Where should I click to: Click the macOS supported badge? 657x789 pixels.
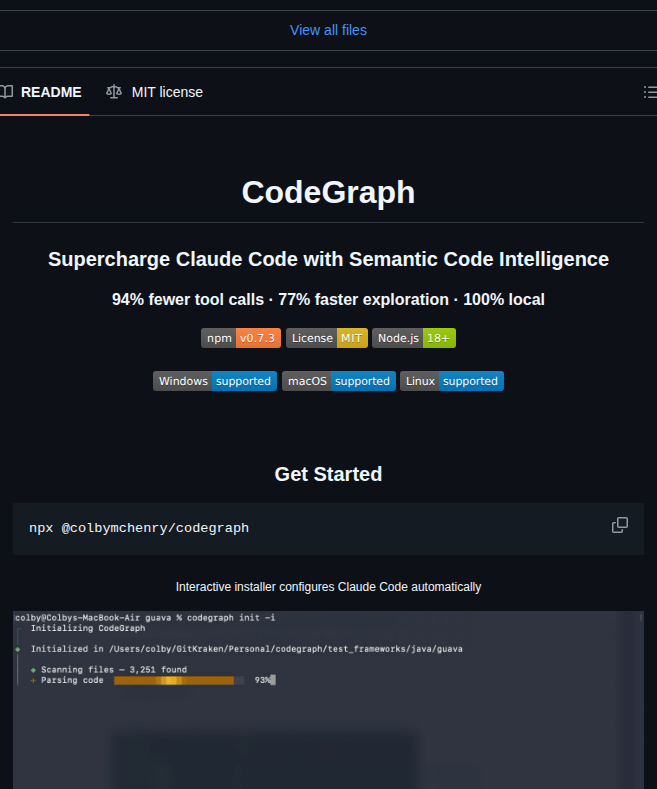[339, 381]
